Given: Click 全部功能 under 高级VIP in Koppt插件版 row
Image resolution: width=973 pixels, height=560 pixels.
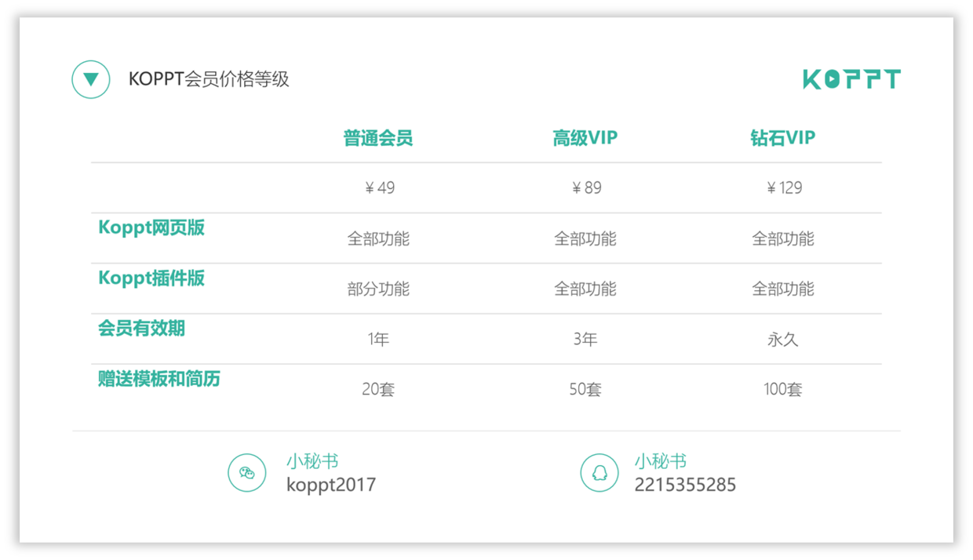Looking at the screenshot, I should click(585, 289).
